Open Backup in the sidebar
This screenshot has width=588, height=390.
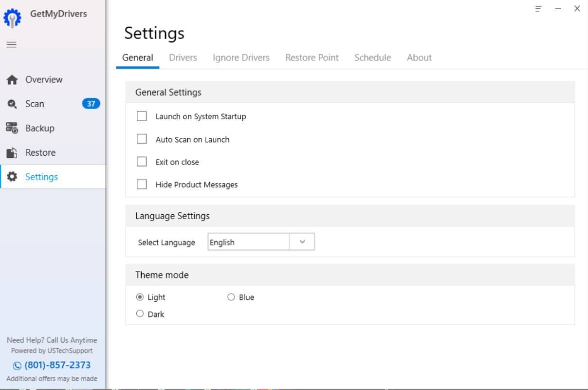pos(53,128)
